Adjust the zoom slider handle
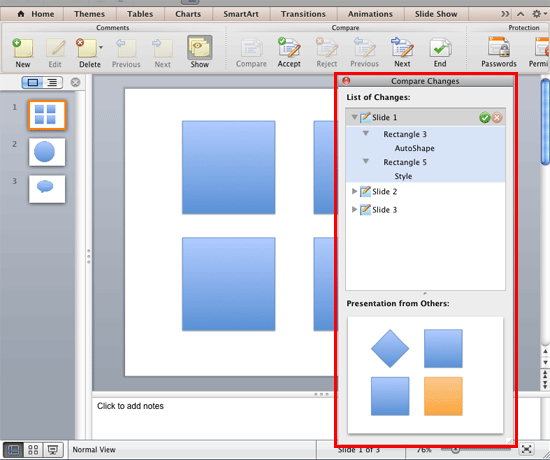The width and height of the screenshot is (550, 460). pyautogui.click(x=455, y=449)
